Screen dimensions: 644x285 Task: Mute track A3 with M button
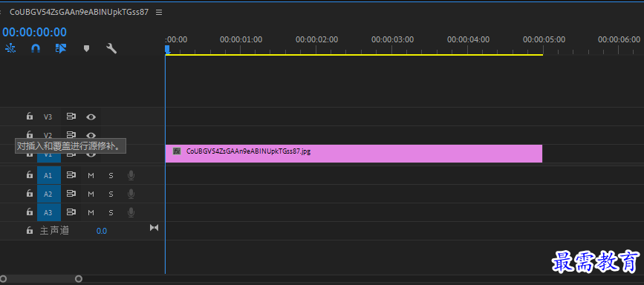91,213
